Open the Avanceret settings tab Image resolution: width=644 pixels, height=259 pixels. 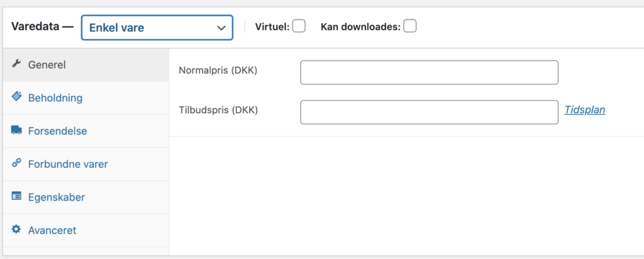pyautogui.click(x=52, y=231)
